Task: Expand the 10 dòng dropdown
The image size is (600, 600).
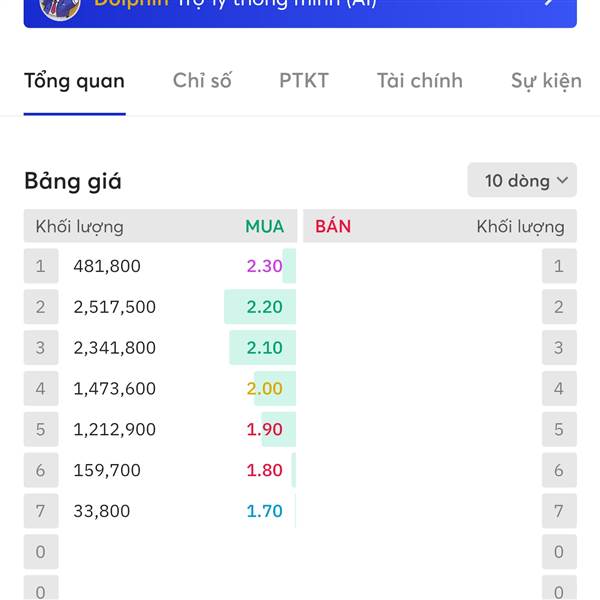Action: [x=522, y=180]
